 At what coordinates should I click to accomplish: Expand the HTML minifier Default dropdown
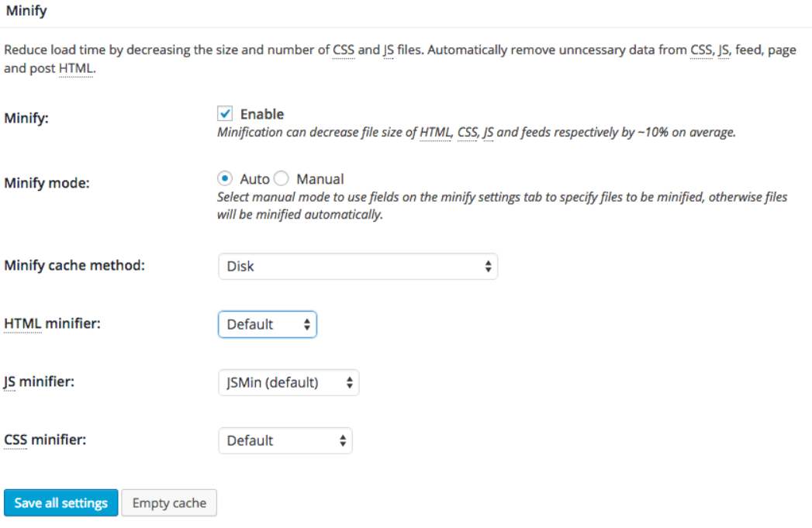268,324
